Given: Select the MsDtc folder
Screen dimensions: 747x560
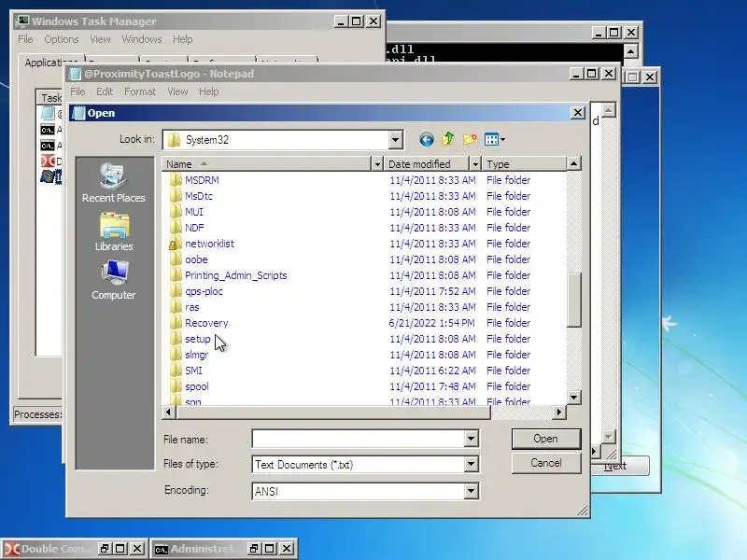Looking at the screenshot, I should click(199, 196).
